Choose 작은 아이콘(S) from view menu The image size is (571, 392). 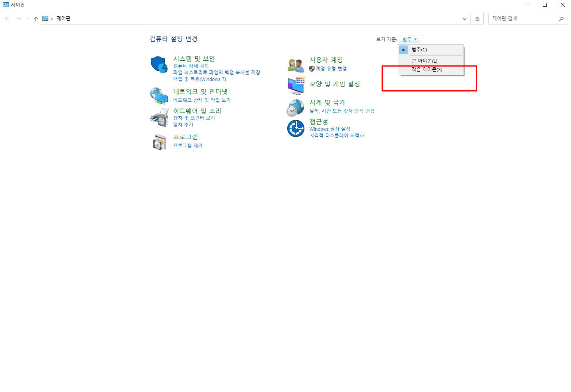pos(427,70)
